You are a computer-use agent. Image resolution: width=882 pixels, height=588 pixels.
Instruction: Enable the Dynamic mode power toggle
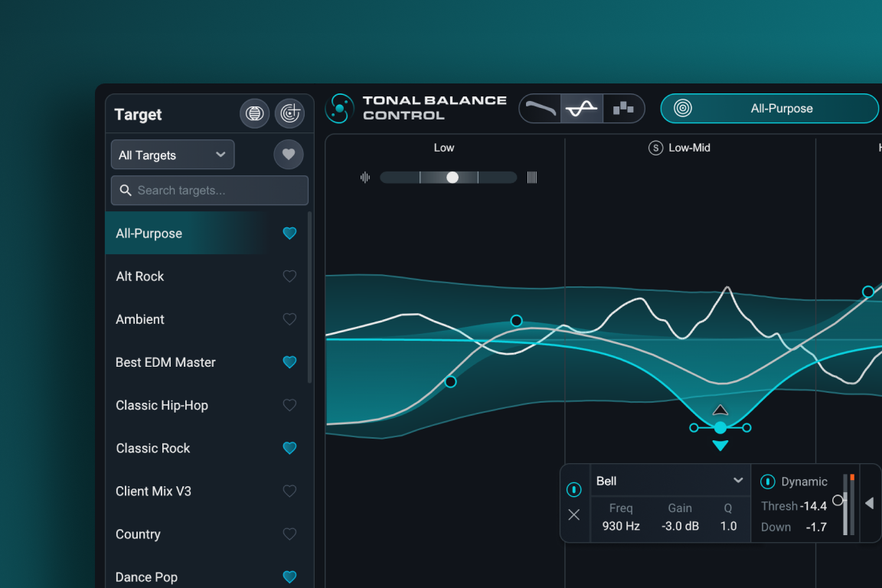[x=767, y=482]
